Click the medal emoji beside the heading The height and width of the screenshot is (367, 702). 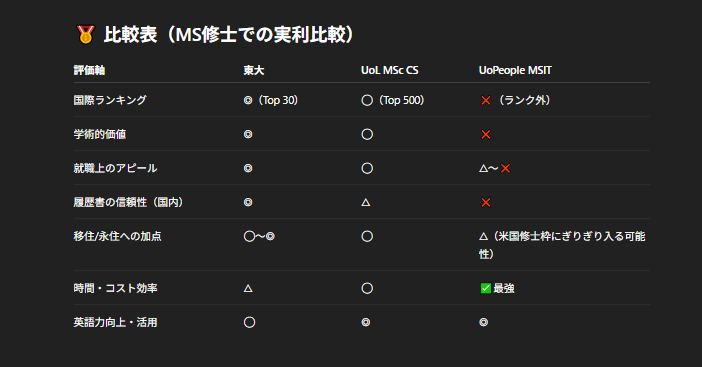pyautogui.click(x=85, y=34)
